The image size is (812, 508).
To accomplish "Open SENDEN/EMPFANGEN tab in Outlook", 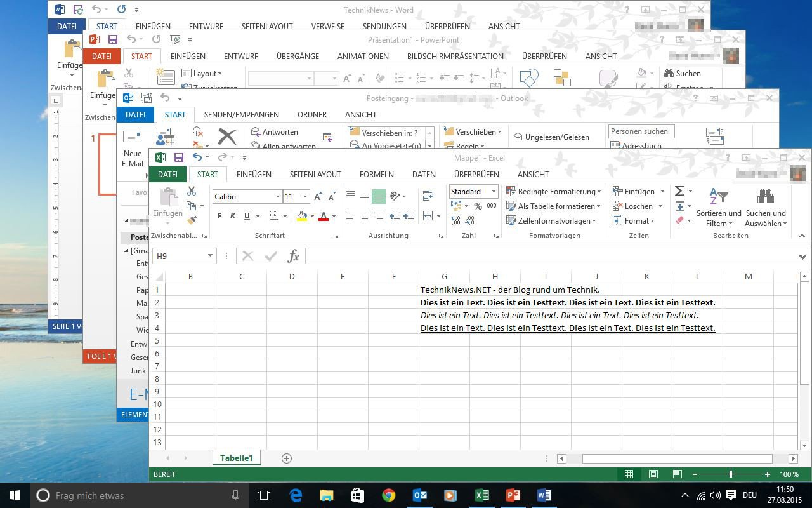I will [242, 114].
